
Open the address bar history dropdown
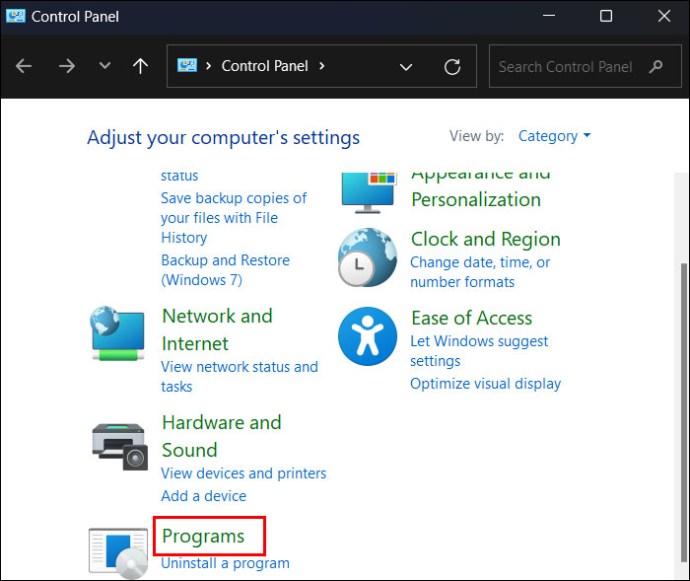pos(406,67)
